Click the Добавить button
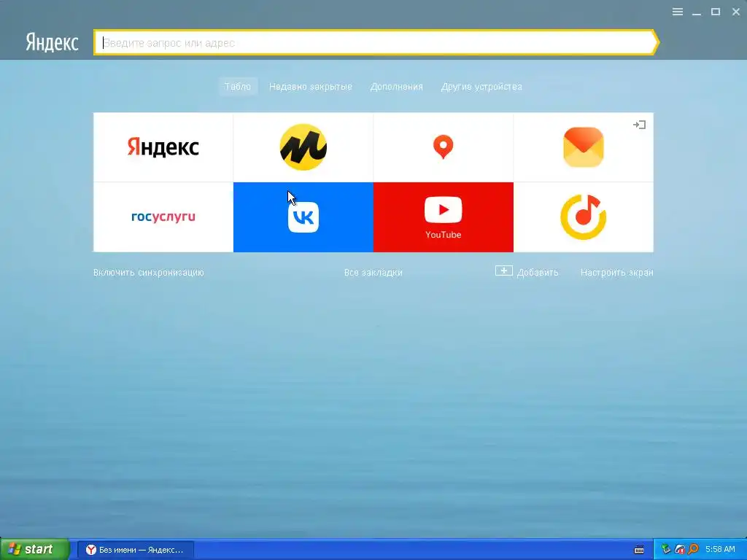The height and width of the screenshot is (560, 747). [x=527, y=272]
